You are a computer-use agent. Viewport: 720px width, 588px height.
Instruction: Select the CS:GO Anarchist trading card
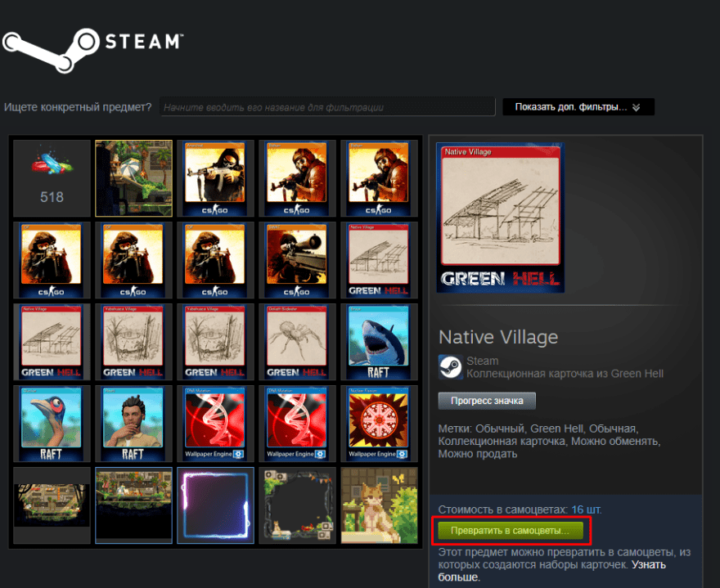pyautogui.click(x=215, y=178)
